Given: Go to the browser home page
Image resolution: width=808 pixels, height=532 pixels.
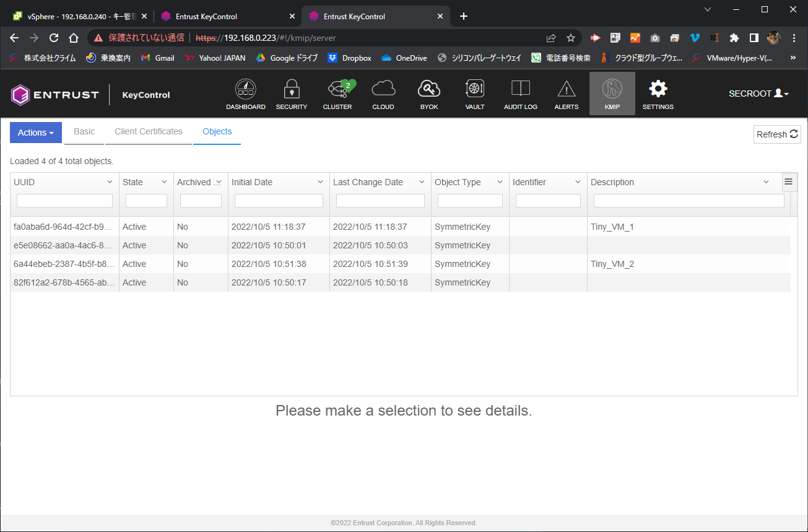Looking at the screenshot, I should 73,38.
